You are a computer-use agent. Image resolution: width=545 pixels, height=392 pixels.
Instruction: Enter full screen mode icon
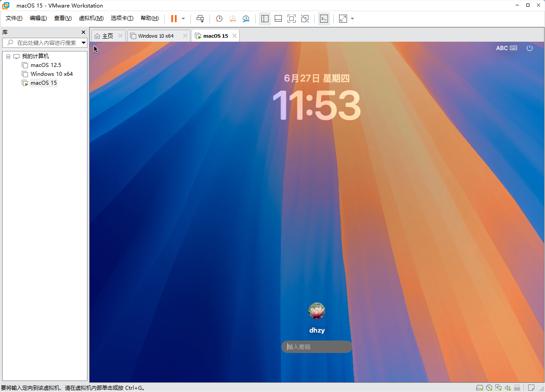click(291, 19)
